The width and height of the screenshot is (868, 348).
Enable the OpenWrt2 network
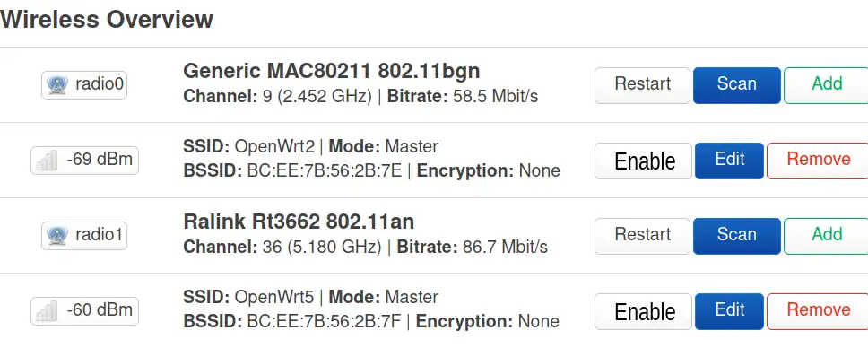[643, 161]
